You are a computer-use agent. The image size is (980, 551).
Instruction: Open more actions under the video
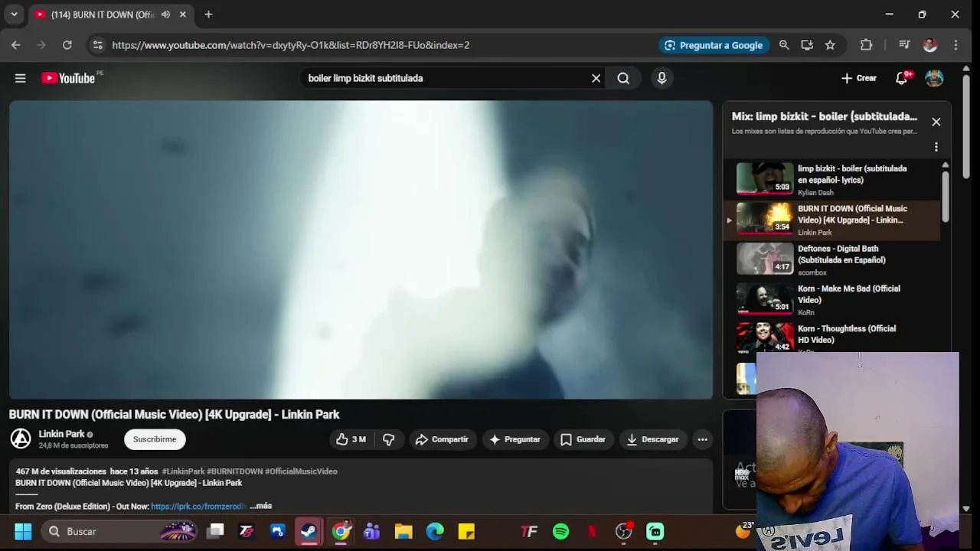(x=702, y=439)
